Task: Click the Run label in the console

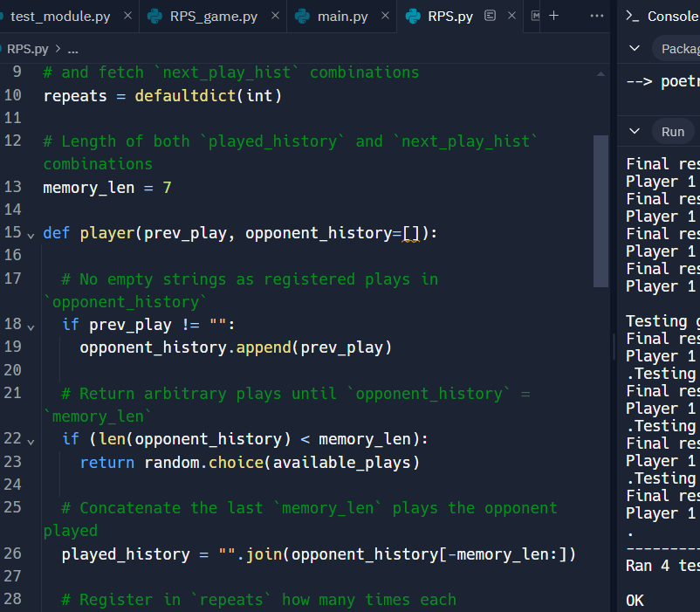Action: [673, 132]
